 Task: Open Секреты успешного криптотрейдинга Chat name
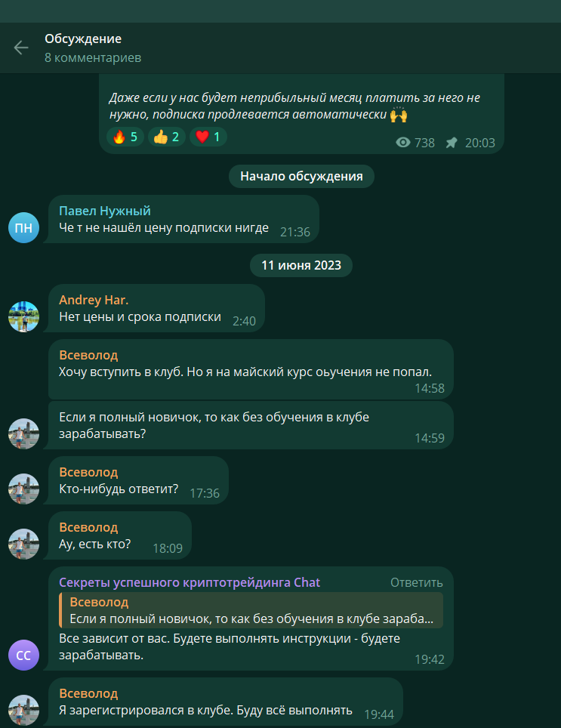coord(190,583)
